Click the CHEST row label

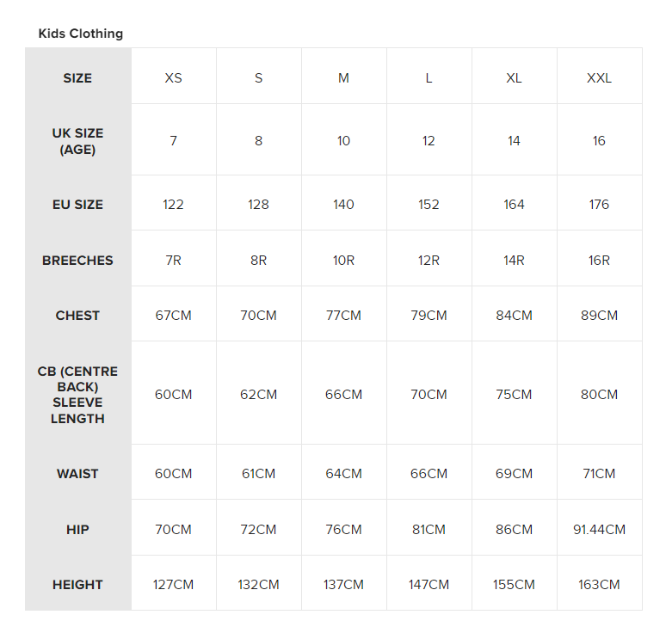77,316
